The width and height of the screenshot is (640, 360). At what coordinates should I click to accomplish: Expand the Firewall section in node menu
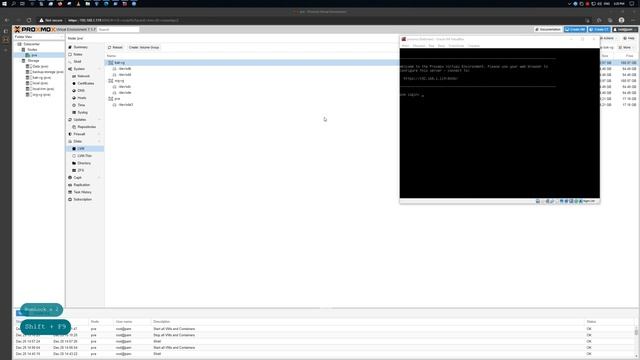[99, 134]
